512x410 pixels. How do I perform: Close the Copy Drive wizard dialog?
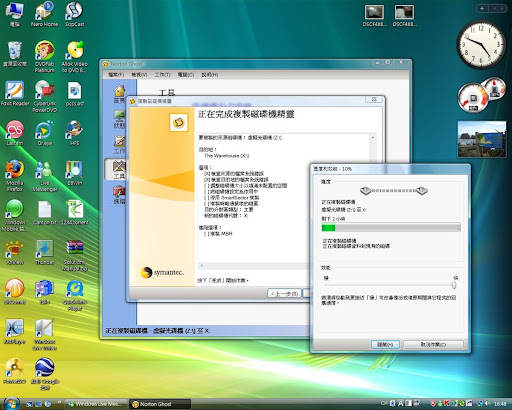point(374,99)
